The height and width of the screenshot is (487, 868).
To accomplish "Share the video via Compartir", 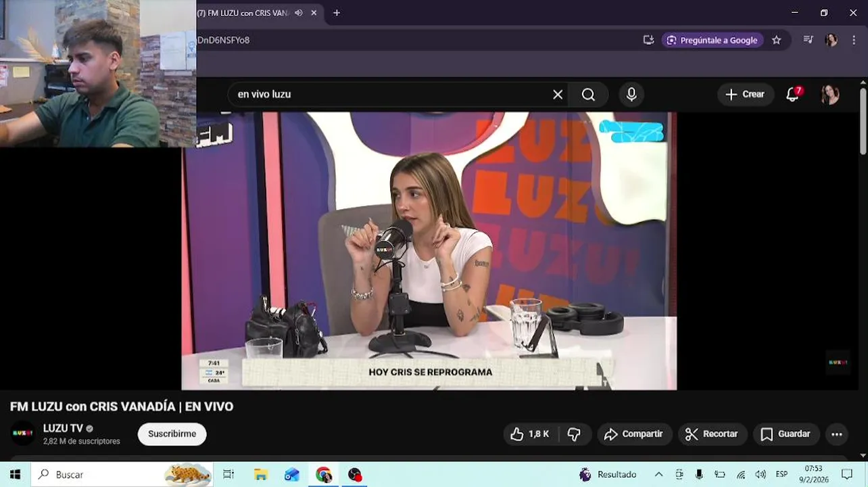I will [634, 434].
